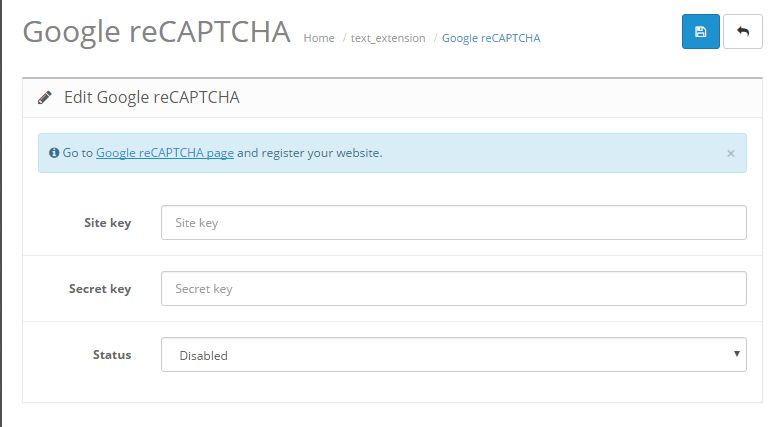Focus the Secret key input field
This screenshot has width=773, height=427.
(454, 288)
